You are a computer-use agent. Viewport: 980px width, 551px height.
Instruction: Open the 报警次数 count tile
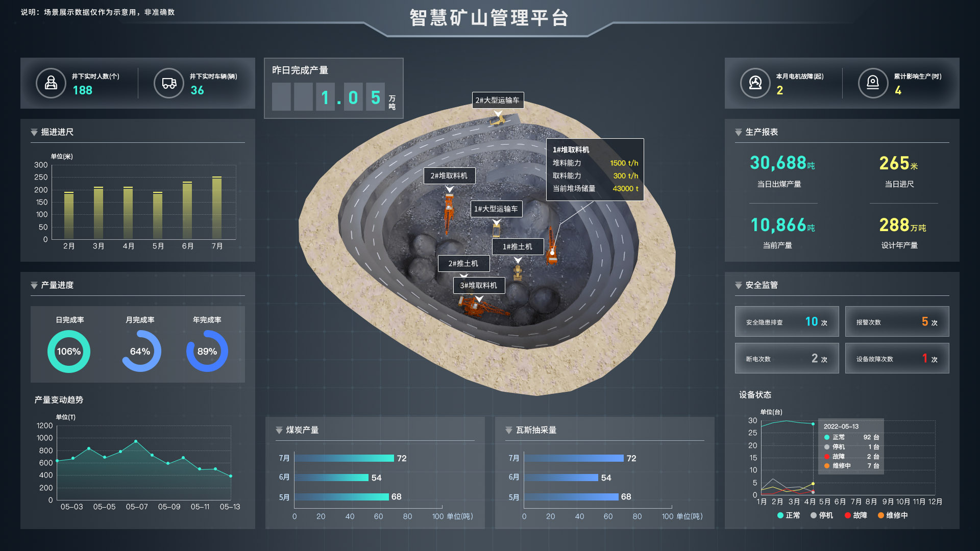coord(897,322)
